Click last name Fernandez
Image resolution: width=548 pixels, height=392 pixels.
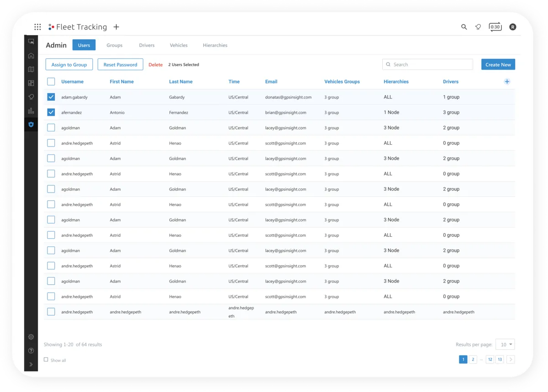tap(179, 113)
